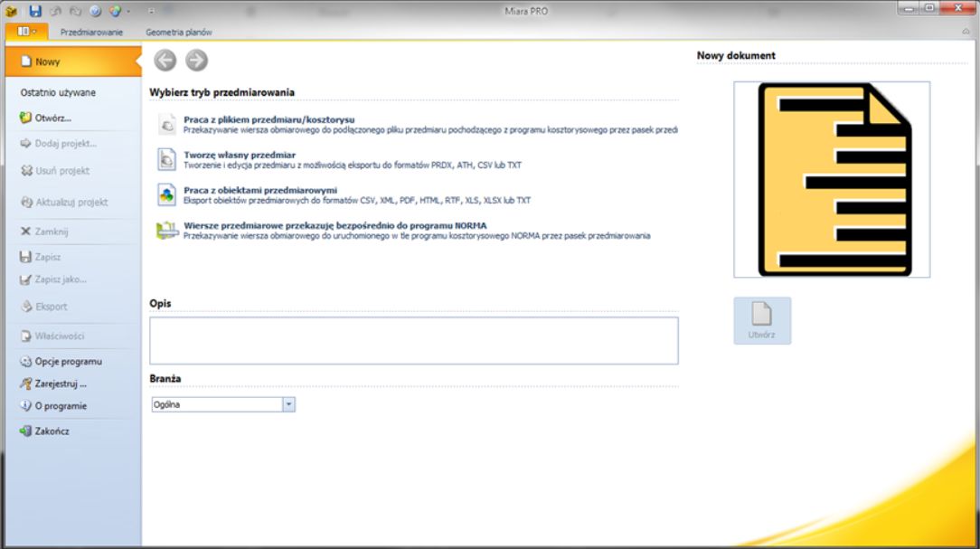
Task: Click the Save floppy icon in quick access toolbar
Action: tap(35, 11)
